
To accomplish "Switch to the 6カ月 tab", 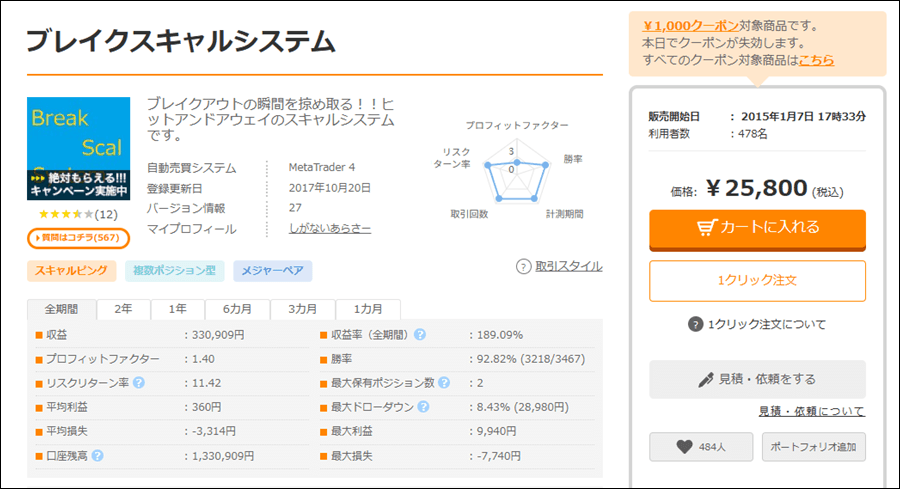I will [237, 309].
